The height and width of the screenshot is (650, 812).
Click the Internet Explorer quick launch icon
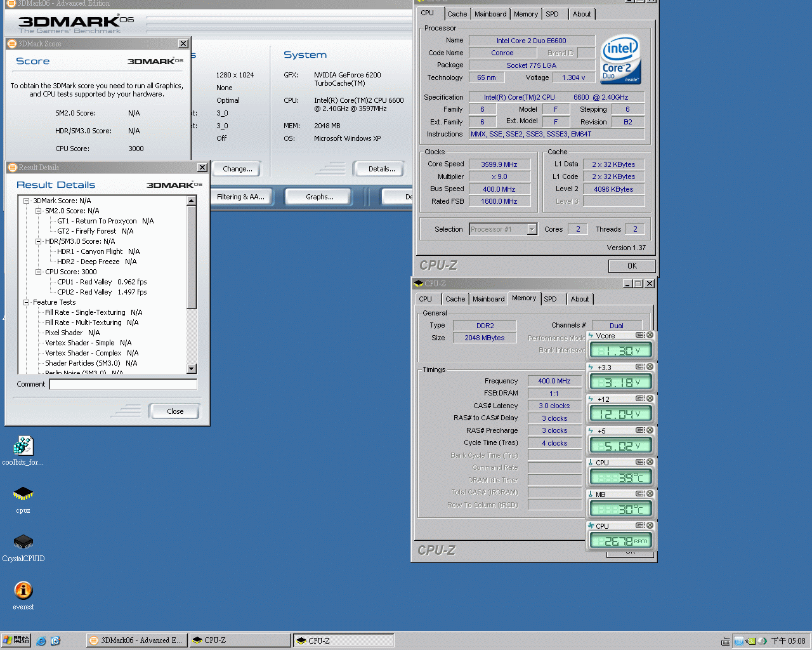pos(41,641)
